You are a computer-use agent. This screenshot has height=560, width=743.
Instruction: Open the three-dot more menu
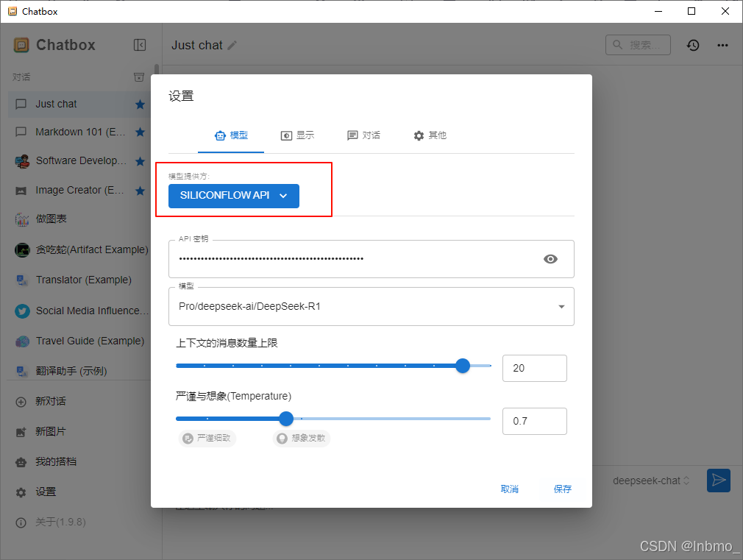tap(722, 45)
